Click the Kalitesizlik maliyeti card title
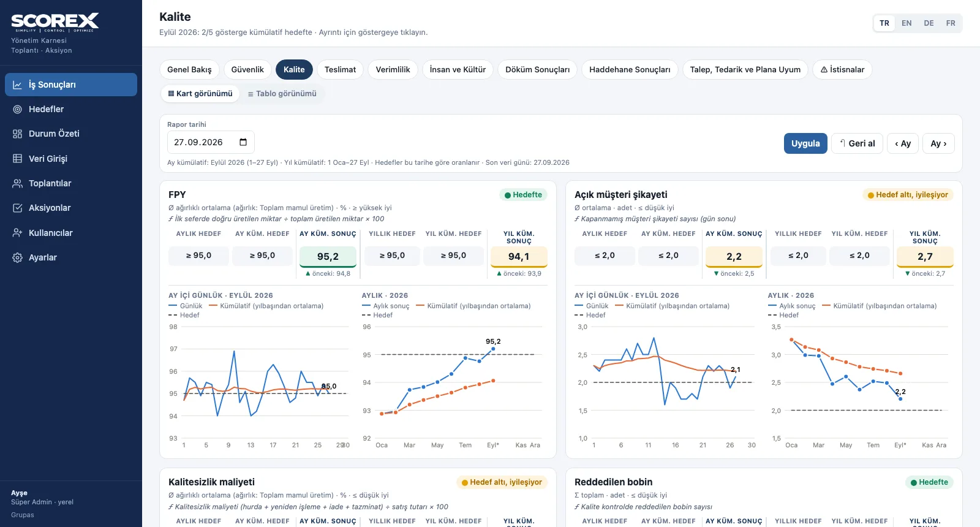The width and height of the screenshot is (980, 527). [x=211, y=482]
